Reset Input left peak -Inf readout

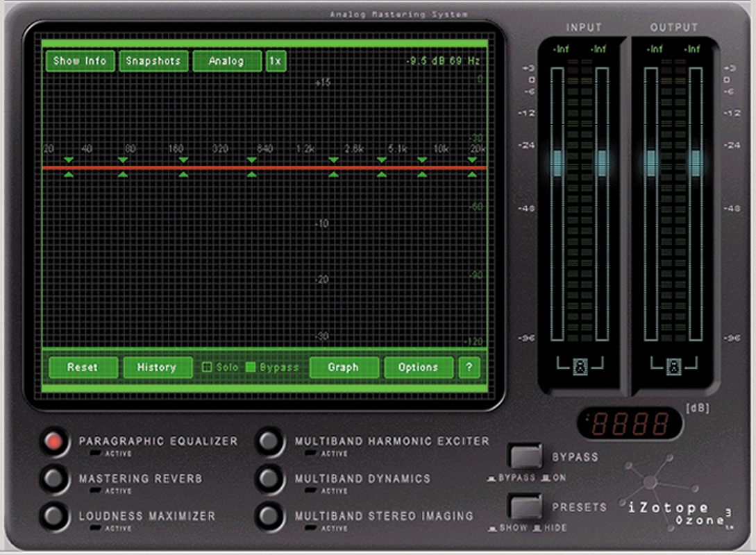pyautogui.click(x=561, y=49)
